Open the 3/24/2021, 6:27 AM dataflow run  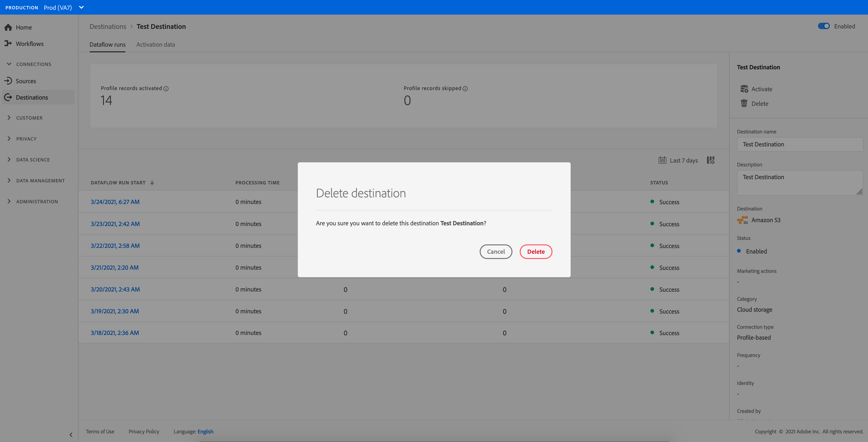pos(115,202)
